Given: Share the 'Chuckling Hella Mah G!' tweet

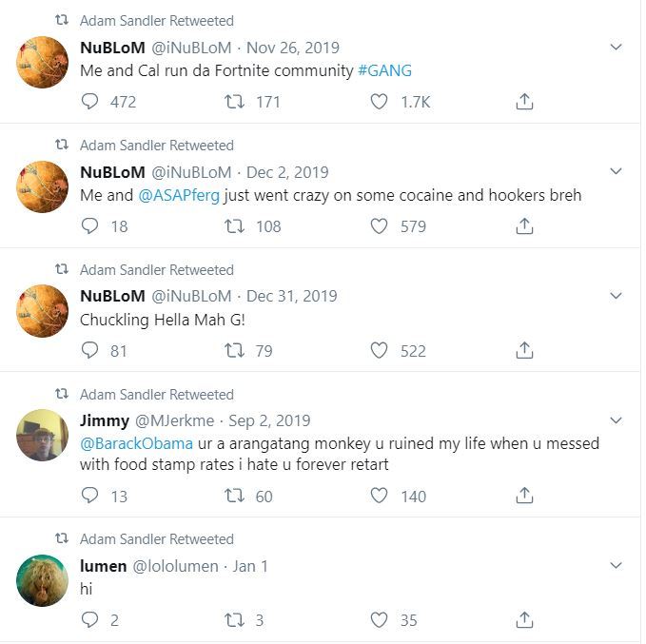Looking at the screenshot, I should pos(524,351).
